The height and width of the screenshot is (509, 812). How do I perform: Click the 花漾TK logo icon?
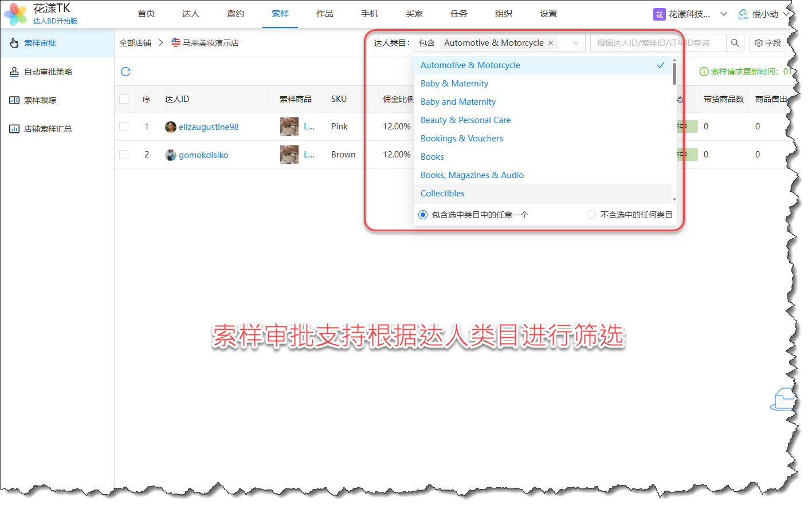point(15,14)
